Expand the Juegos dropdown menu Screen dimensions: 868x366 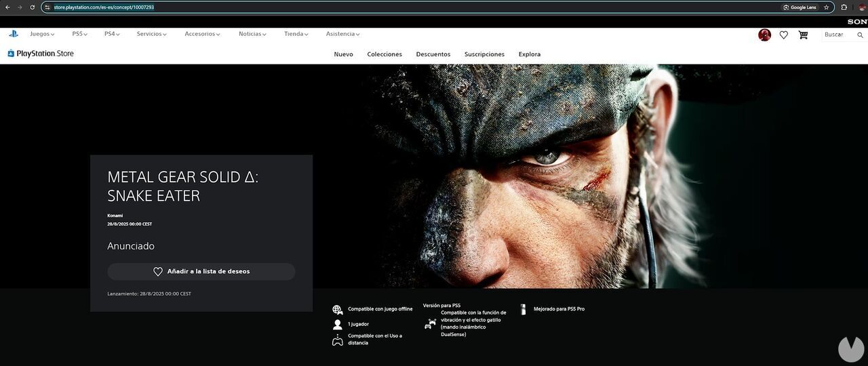42,34
